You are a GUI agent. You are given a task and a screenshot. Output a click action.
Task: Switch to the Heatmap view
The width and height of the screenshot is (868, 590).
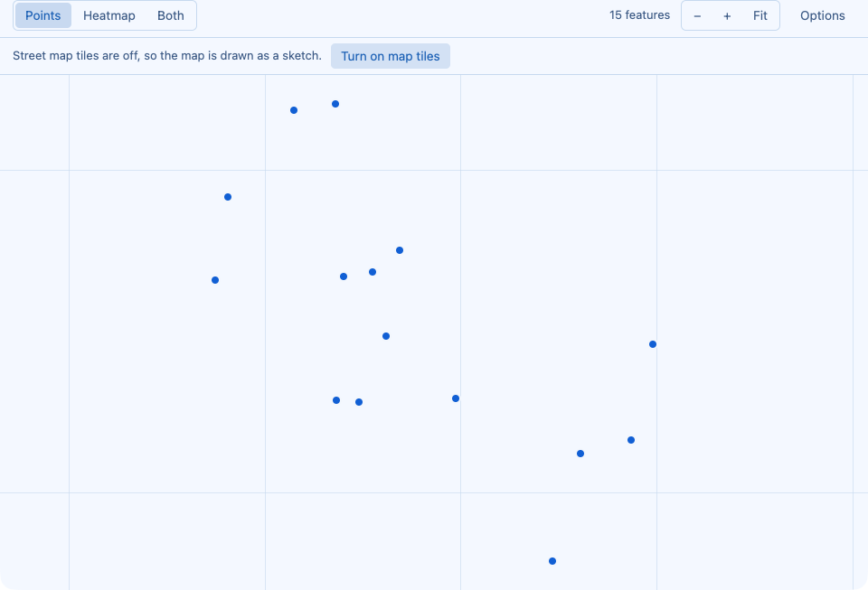point(109,15)
